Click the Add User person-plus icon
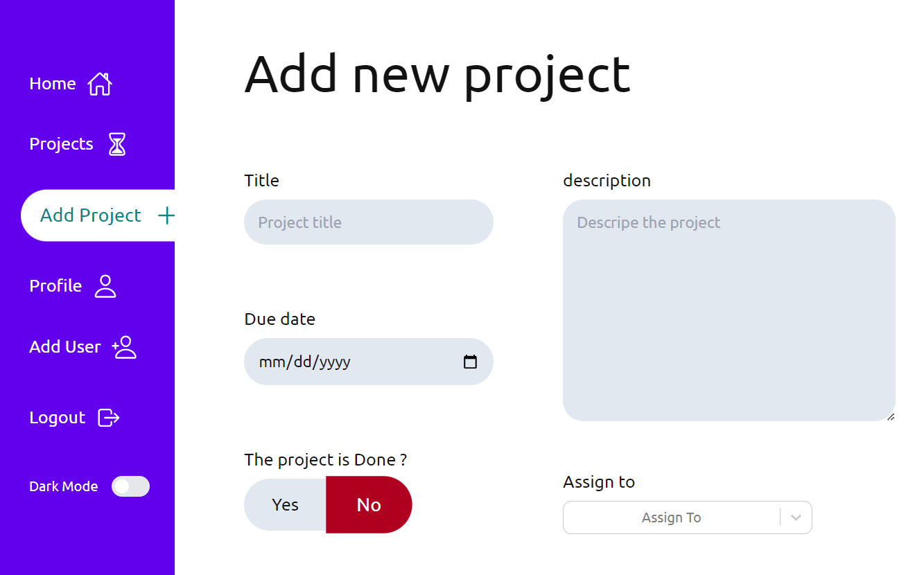The width and height of the screenshot is (924, 575). 125,347
